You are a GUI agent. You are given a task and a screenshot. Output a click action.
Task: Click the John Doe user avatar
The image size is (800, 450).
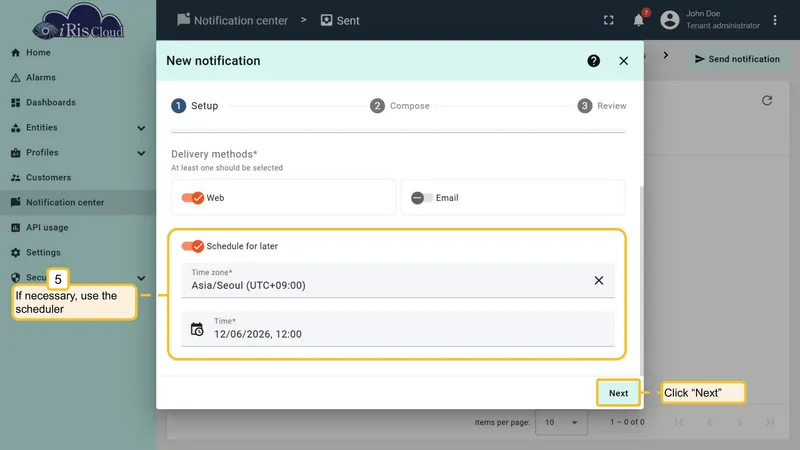[670, 20]
